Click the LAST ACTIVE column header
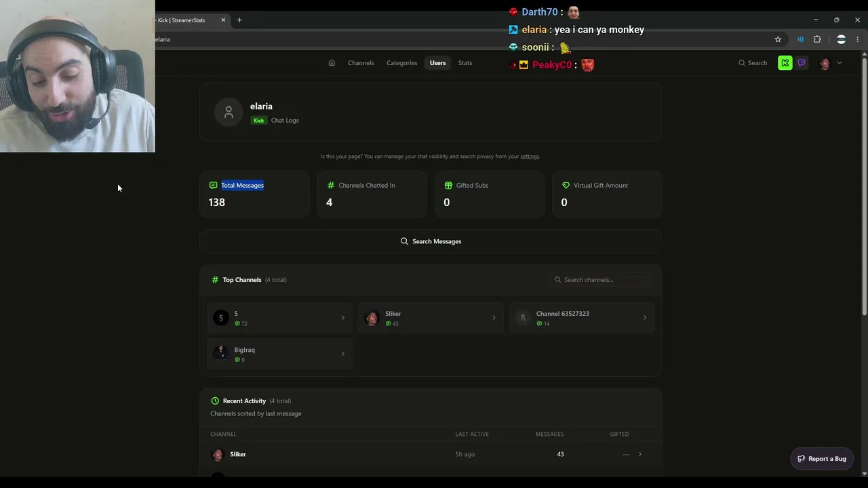868x488 pixels. [472, 434]
